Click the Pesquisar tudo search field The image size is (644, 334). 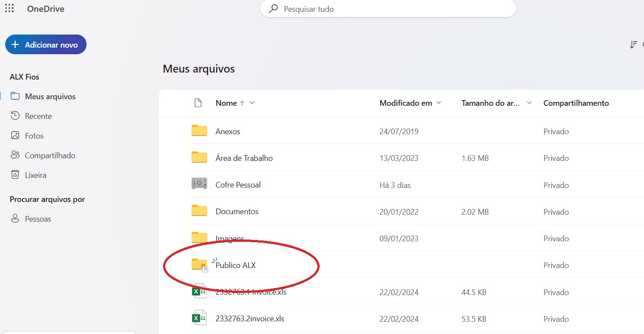point(388,9)
